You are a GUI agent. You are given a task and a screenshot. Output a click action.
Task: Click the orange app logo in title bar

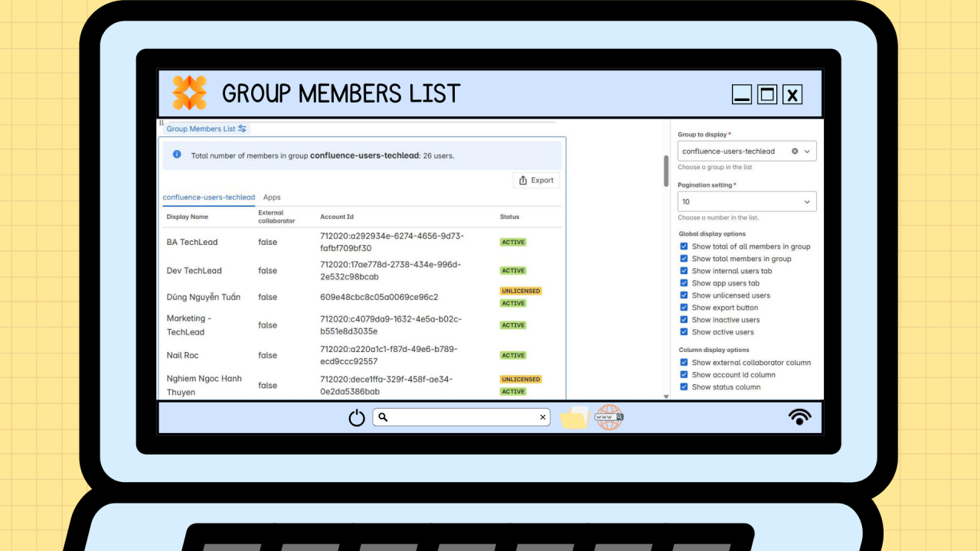(x=189, y=93)
